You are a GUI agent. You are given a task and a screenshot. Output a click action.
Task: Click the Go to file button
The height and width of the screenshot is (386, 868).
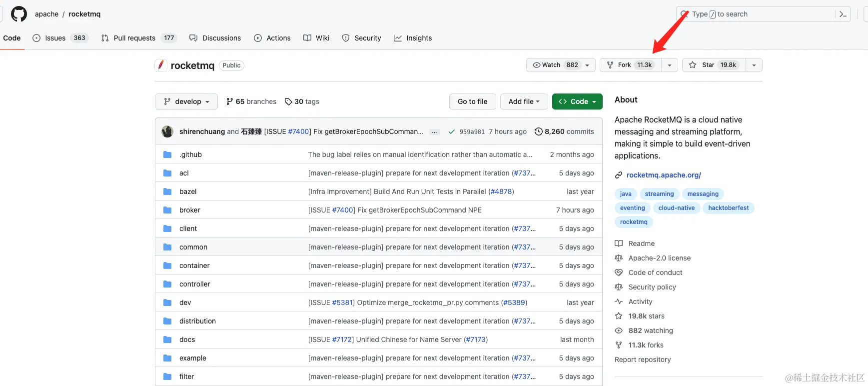(472, 101)
